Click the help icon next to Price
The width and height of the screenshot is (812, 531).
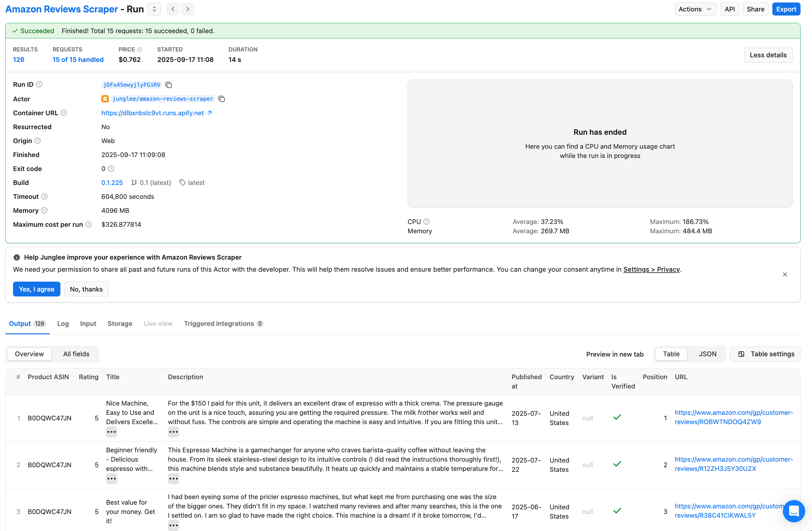[139, 50]
